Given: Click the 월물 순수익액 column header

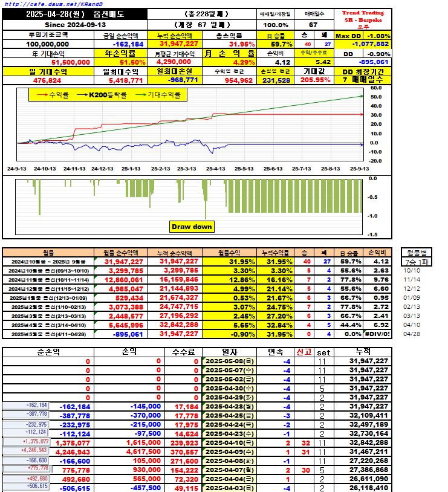Looking at the screenshot, I should (x=120, y=253).
